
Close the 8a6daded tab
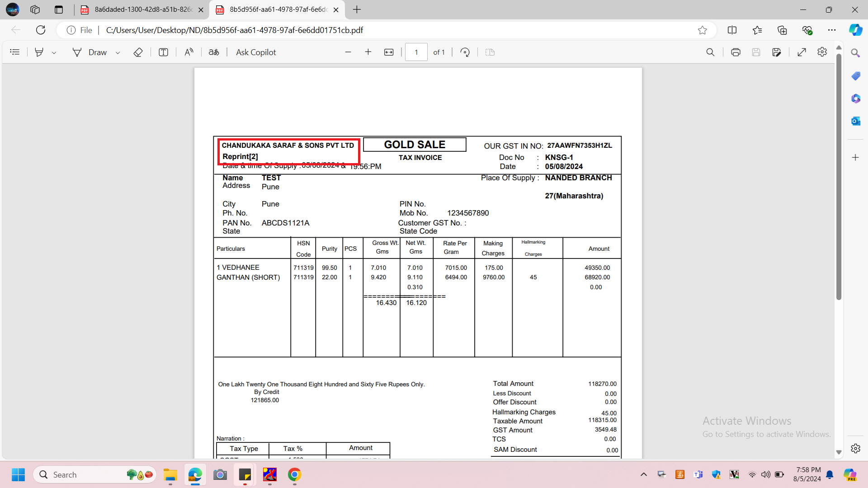point(201,9)
